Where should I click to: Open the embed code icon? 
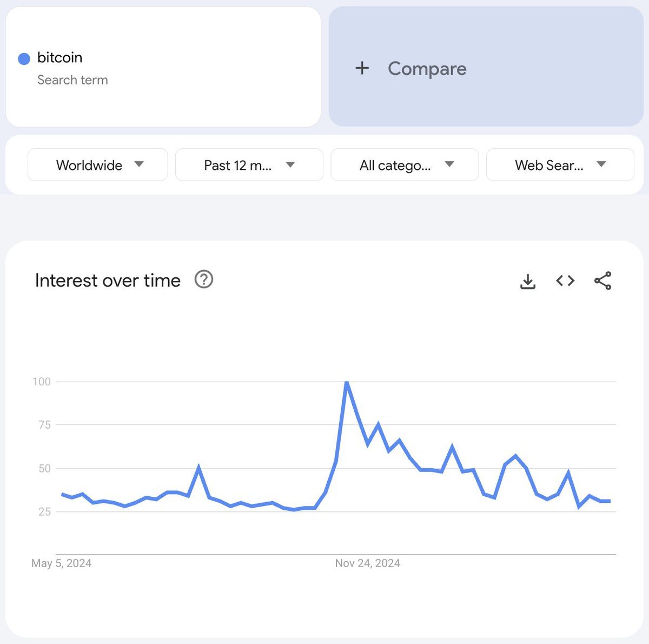[x=565, y=280]
